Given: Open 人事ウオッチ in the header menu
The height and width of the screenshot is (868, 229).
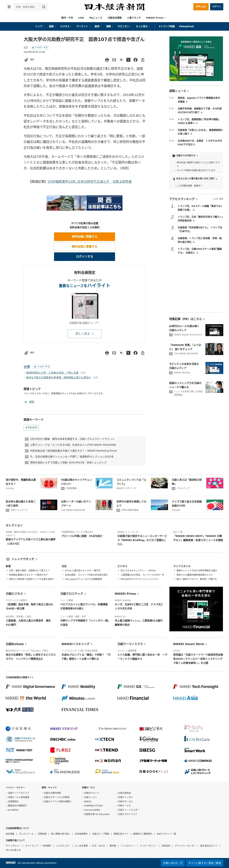Looking at the screenshot, I should (134, 18).
